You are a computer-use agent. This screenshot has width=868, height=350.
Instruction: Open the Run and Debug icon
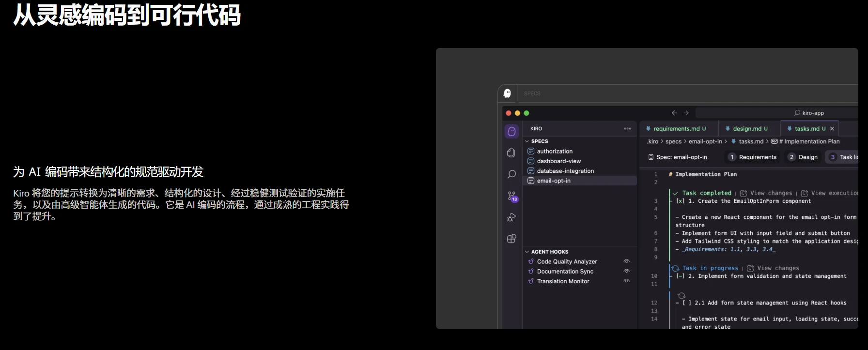click(511, 217)
